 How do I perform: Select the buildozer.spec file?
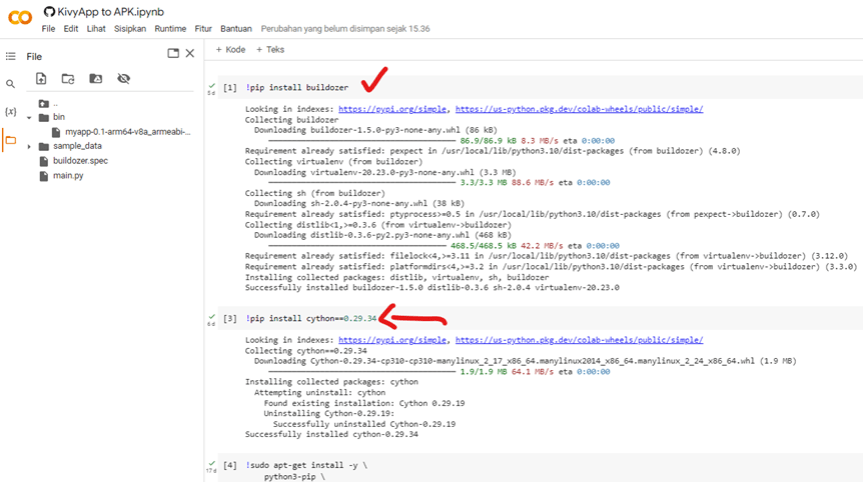[x=80, y=161]
